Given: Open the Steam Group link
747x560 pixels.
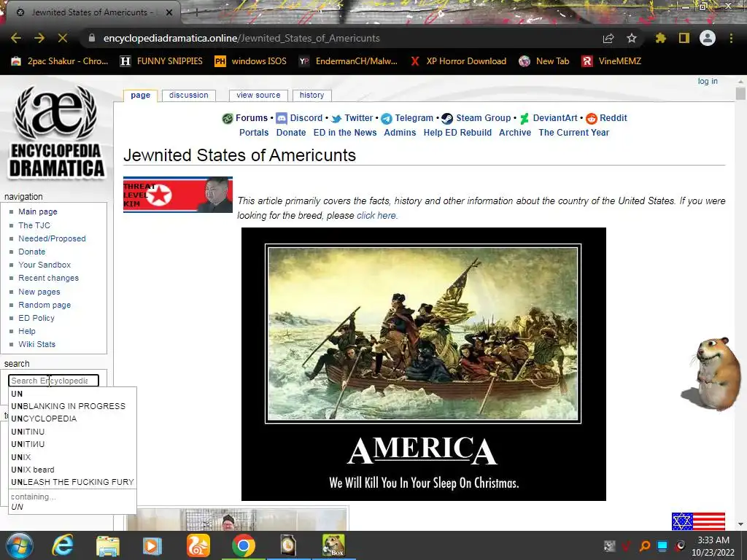Looking at the screenshot, I should pyautogui.click(x=483, y=118).
